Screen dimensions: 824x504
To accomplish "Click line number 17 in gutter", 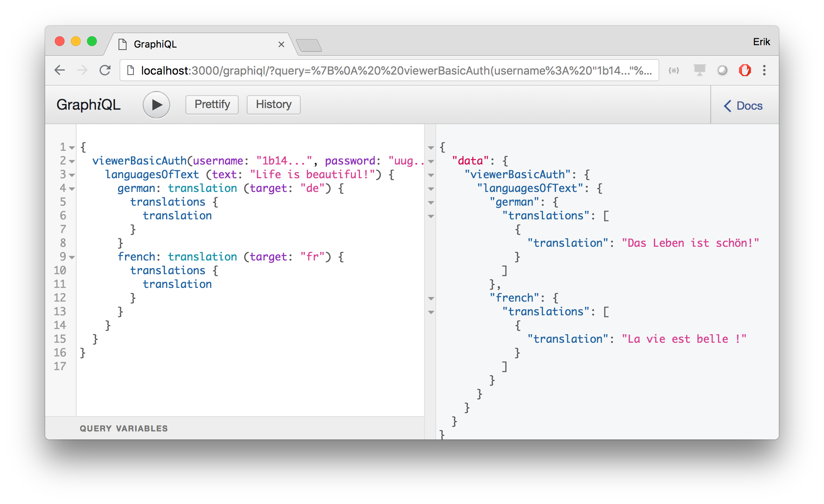I will [60, 366].
